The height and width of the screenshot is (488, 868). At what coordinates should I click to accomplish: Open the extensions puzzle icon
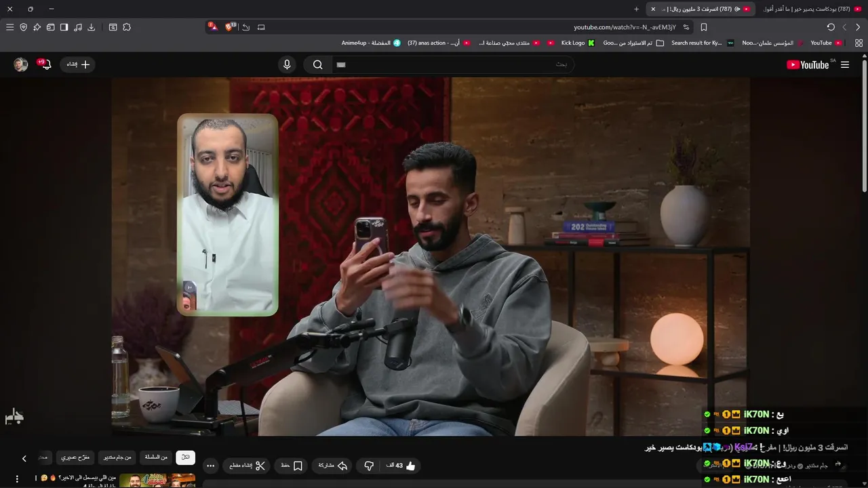(127, 27)
